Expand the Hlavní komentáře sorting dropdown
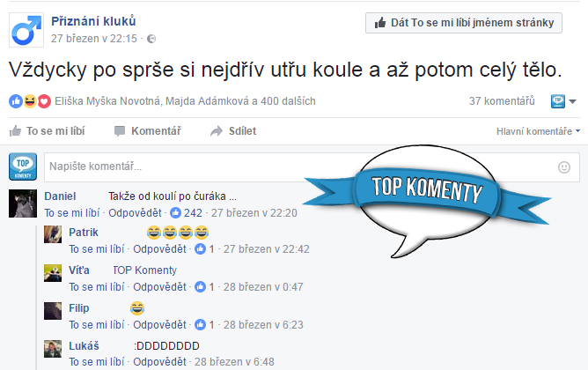Viewport: 588px width, 370px height. 538,131
